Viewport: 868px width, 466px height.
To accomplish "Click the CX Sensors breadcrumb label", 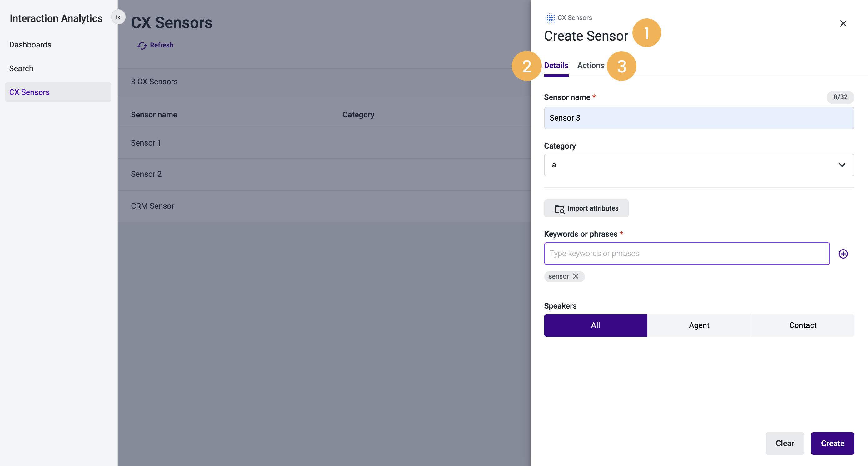I will 575,17.
